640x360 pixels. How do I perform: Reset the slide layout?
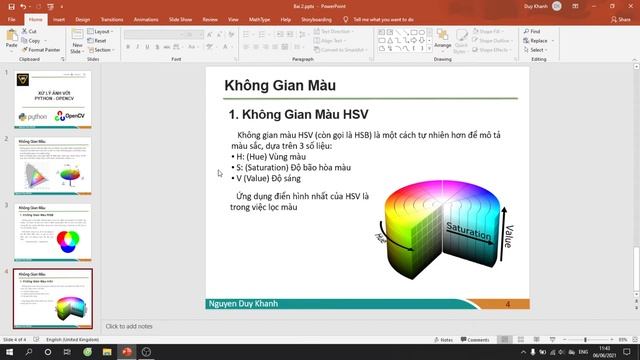click(x=97, y=41)
